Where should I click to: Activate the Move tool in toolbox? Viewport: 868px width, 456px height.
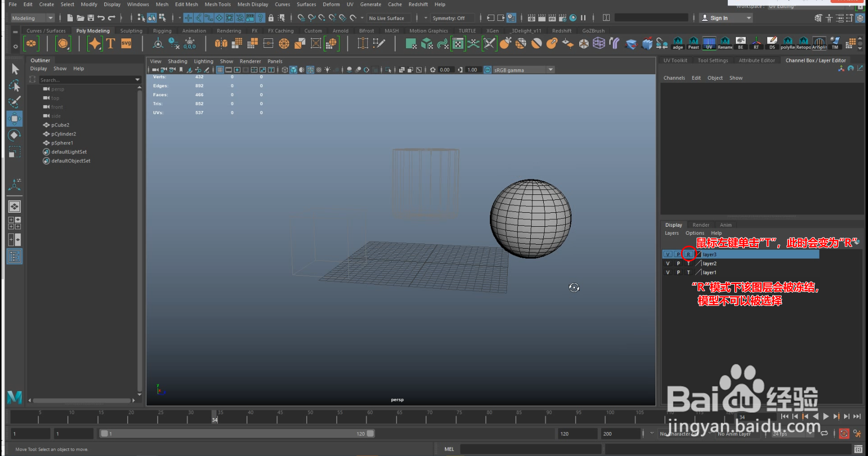click(x=14, y=119)
